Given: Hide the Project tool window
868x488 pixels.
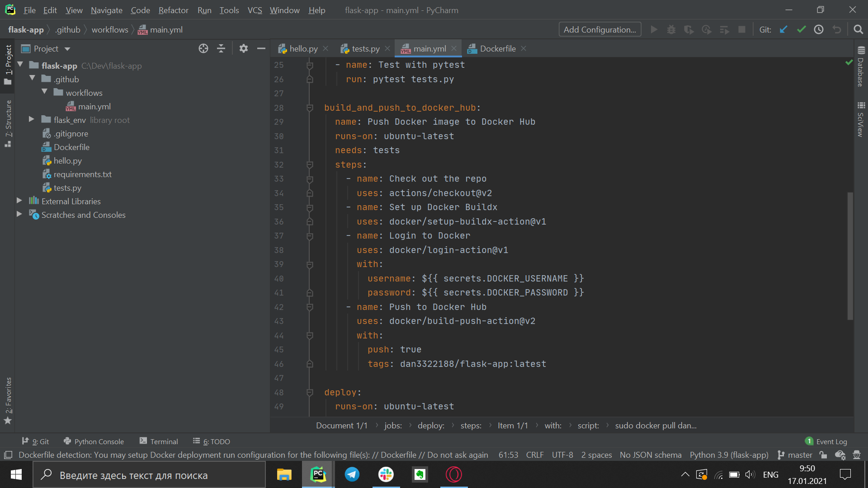Looking at the screenshot, I should tap(261, 49).
